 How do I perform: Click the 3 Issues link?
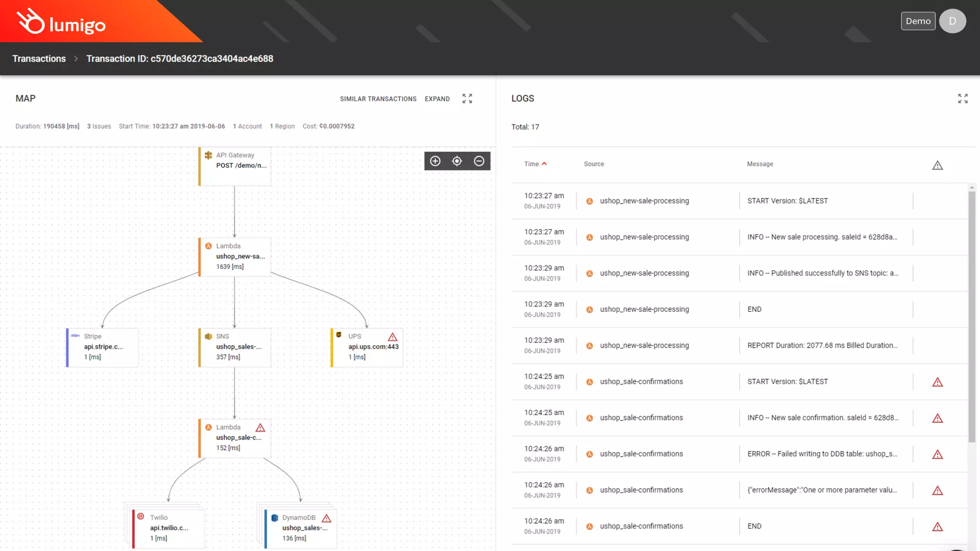click(x=99, y=126)
